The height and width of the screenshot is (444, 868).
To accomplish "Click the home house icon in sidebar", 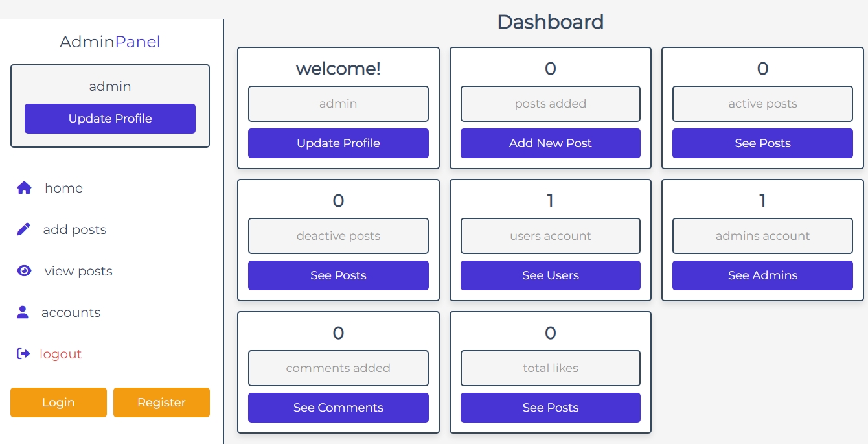I will (24, 188).
